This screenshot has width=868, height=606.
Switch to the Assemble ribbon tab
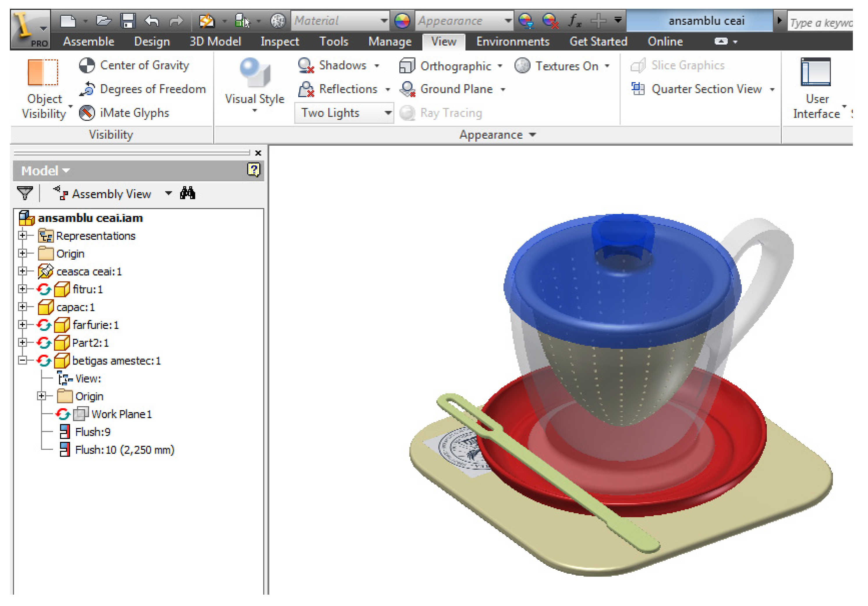click(x=88, y=42)
